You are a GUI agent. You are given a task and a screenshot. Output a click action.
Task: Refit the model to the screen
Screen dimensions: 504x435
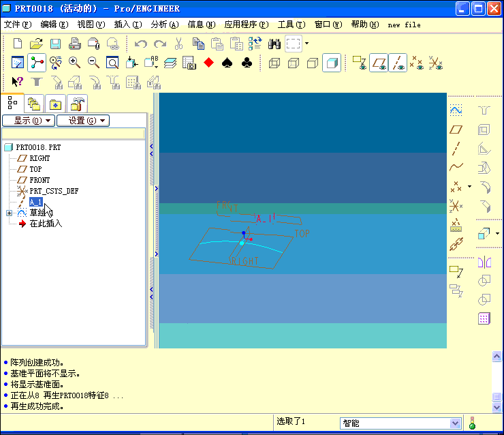112,63
